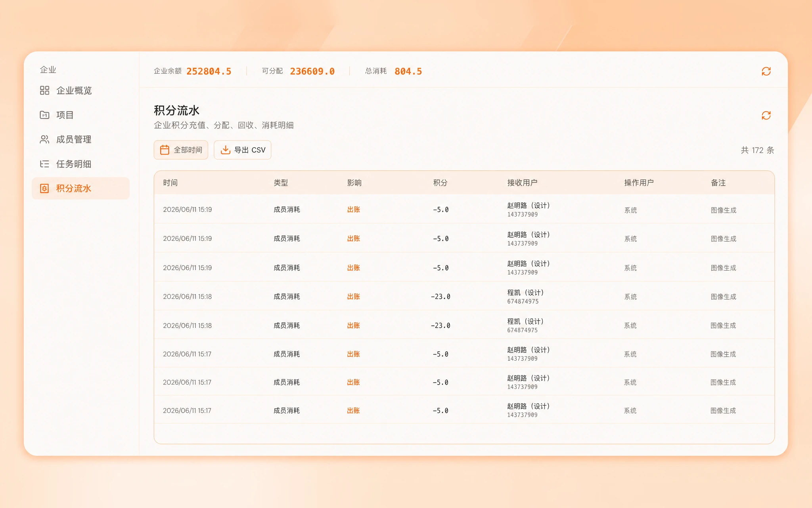Viewport: 812px width, 508px height.
Task: Click 可分配 label in summary bar
Action: (x=272, y=71)
